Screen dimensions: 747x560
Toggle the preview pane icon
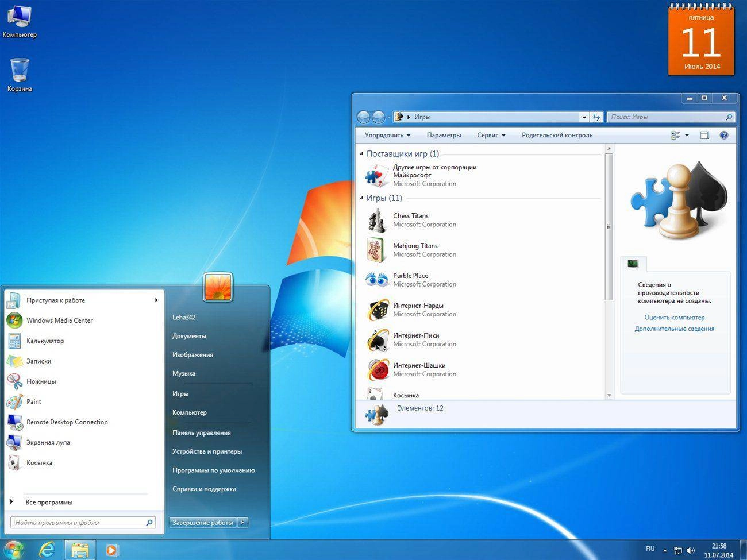705,135
